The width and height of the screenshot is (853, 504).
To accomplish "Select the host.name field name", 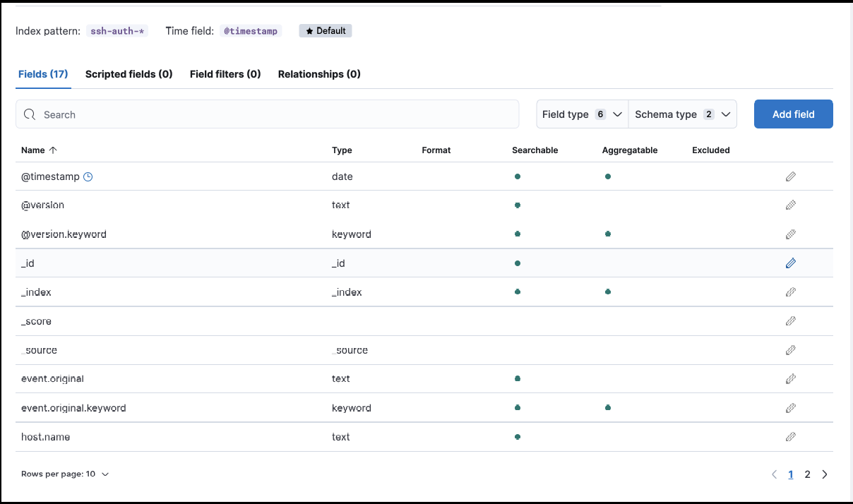I will coord(45,437).
